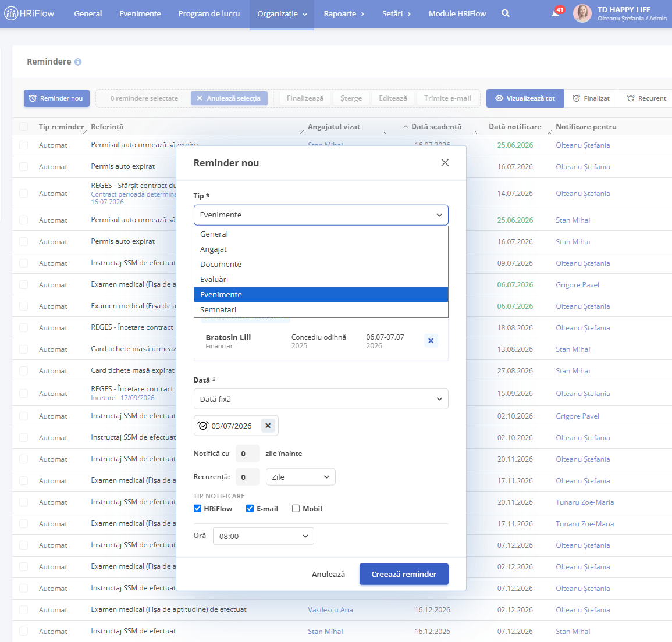Click Finalizează toolbar action
The image size is (672, 642).
(305, 98)
